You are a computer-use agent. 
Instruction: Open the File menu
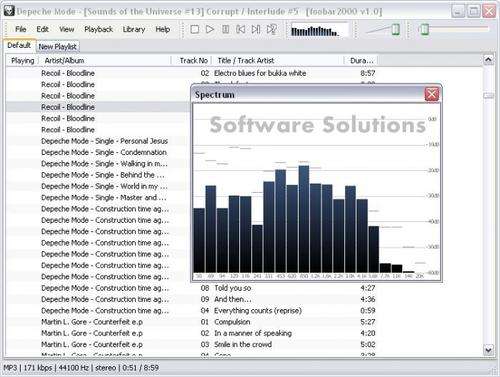coord(21,29)
